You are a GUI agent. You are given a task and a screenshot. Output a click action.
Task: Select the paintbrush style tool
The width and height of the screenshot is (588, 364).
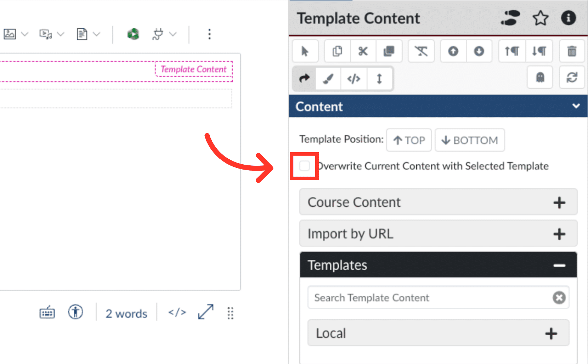pyautogui.click(x=328, y=79)
